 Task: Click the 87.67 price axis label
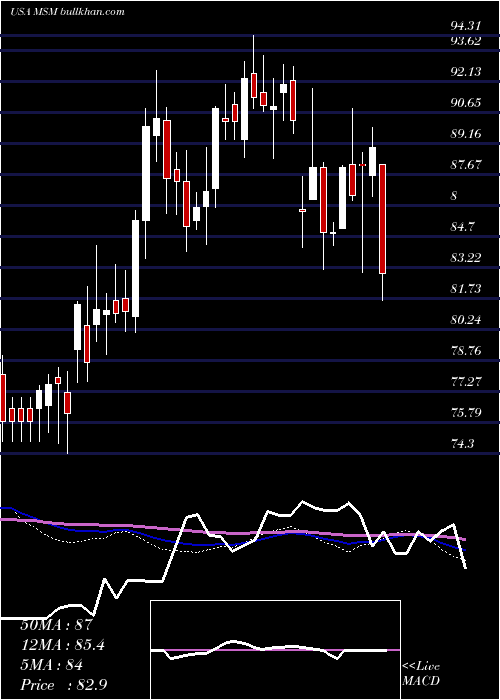466,165
